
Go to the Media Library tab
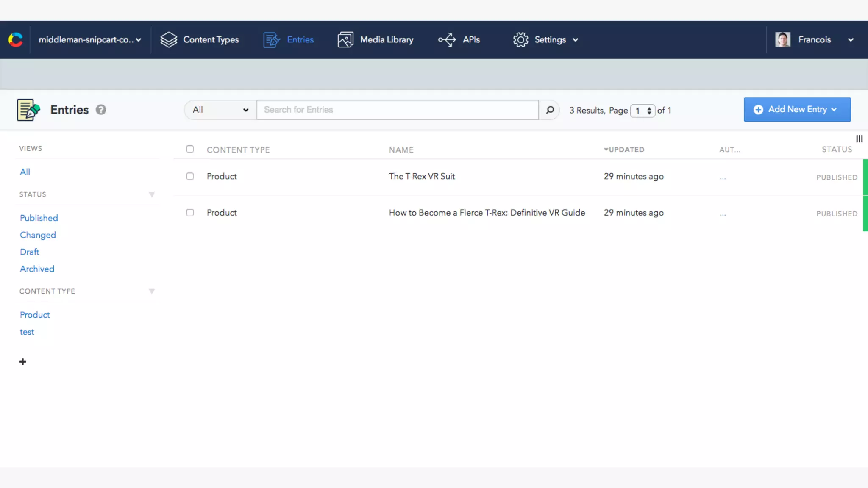click(376, 40)
